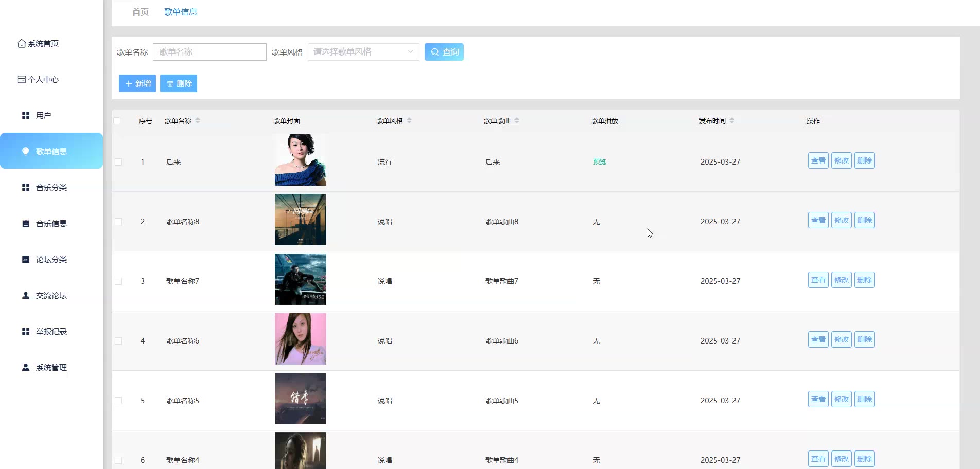Click the person icon beside 交流论坛
The height and width of the screenshot is (469, 980).
26,296
